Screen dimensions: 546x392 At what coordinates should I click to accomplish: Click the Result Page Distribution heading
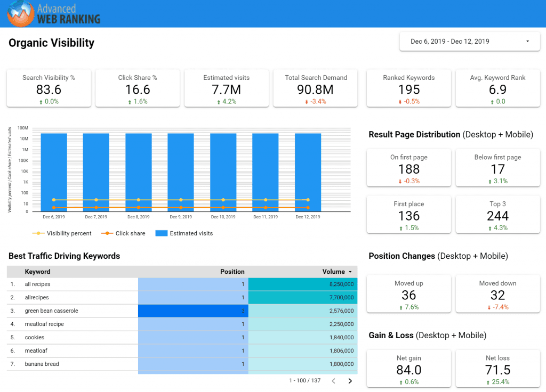[x=451, y=135]
